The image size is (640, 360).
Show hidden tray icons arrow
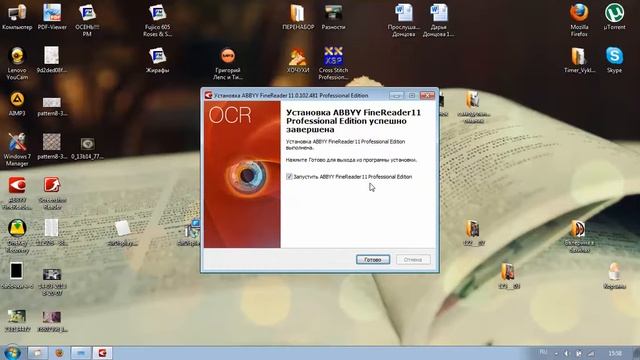pos(556,353)
